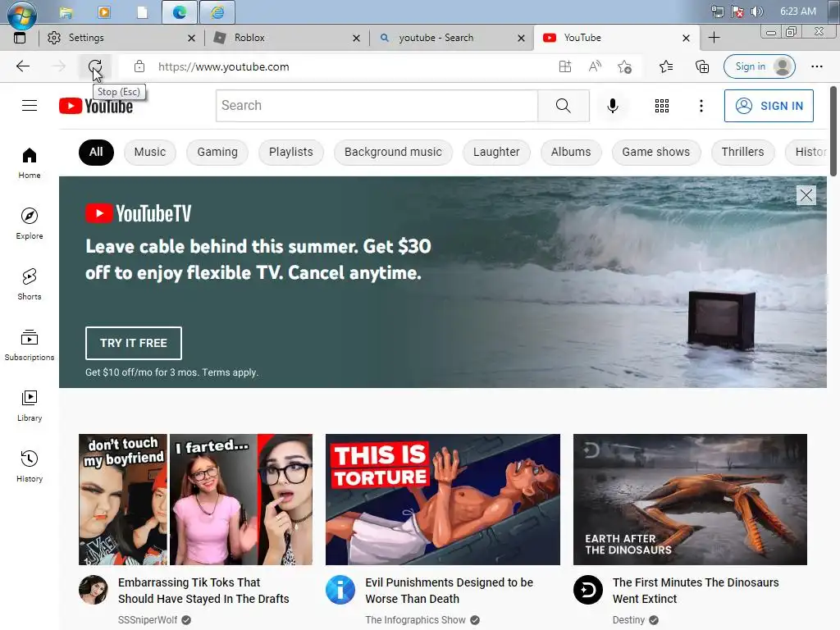840x630 pixels.
Task: Start voice search with microphone icon
Action: tap(612, 106)
